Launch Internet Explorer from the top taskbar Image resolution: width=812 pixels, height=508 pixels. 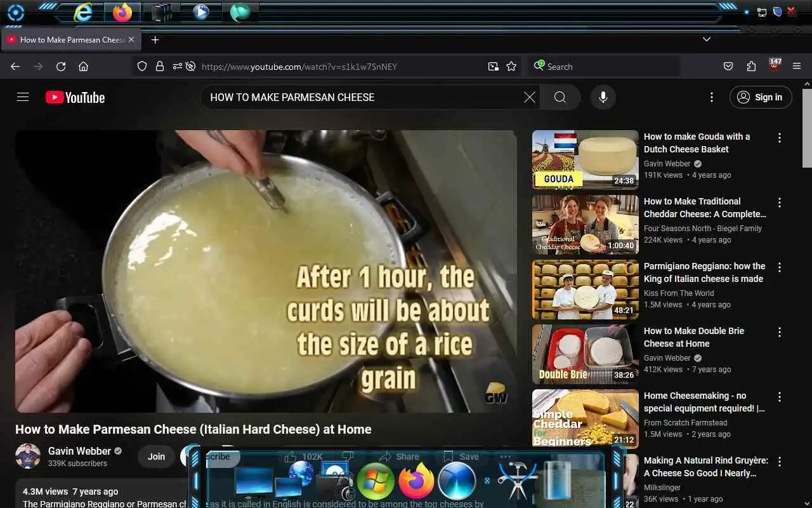(x=83, y=12)
